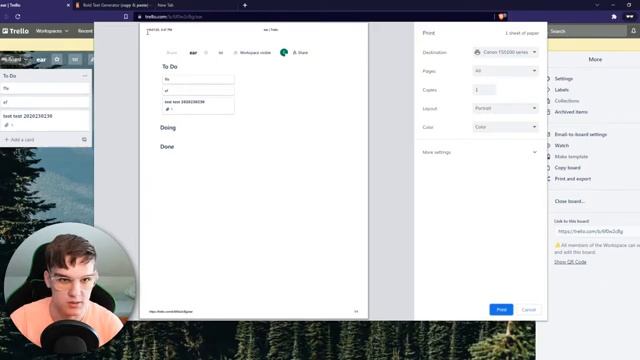The image size is (640, 360).
Task: Open the Board view switcher dropdown
Action: tap(15, 60)
